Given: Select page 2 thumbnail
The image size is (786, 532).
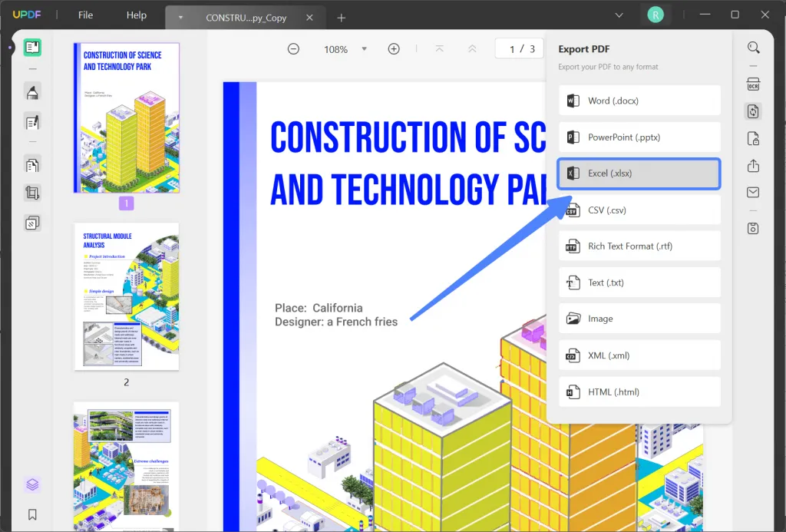Looking at the screenshot, I should 126,296.
